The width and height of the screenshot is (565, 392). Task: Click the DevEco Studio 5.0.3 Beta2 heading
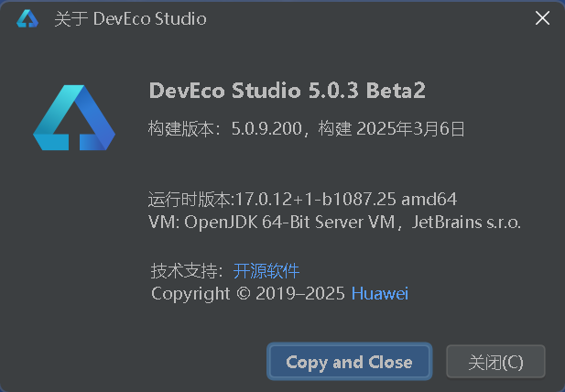[x=287, y=91]
